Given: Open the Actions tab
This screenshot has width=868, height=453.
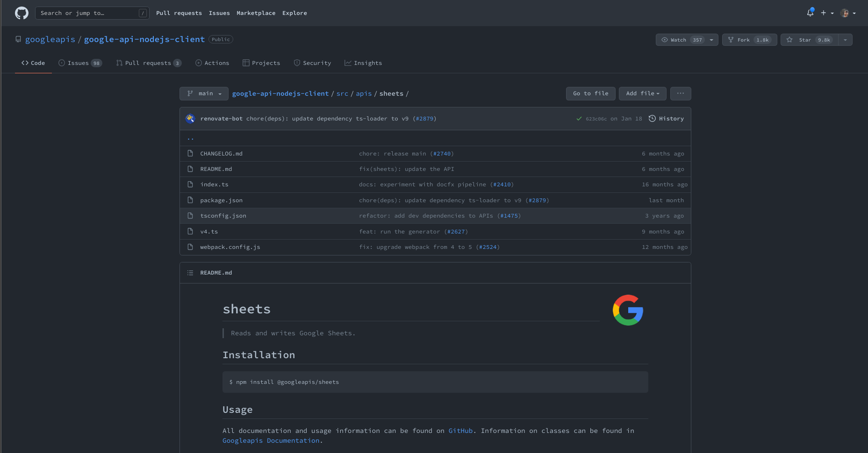Looking at the screenshot, I should pyautogui.click(x=212, y=63).
